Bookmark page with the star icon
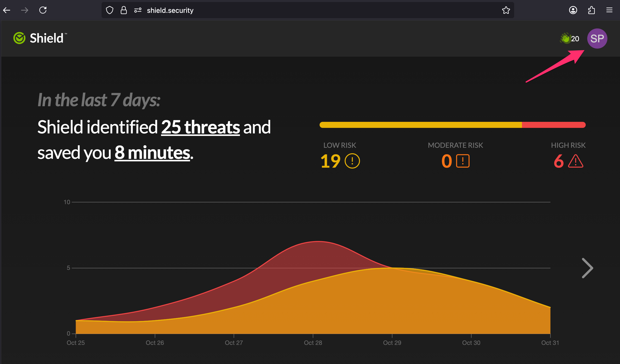The image size is (620, 364). click(x=506, y=10)
